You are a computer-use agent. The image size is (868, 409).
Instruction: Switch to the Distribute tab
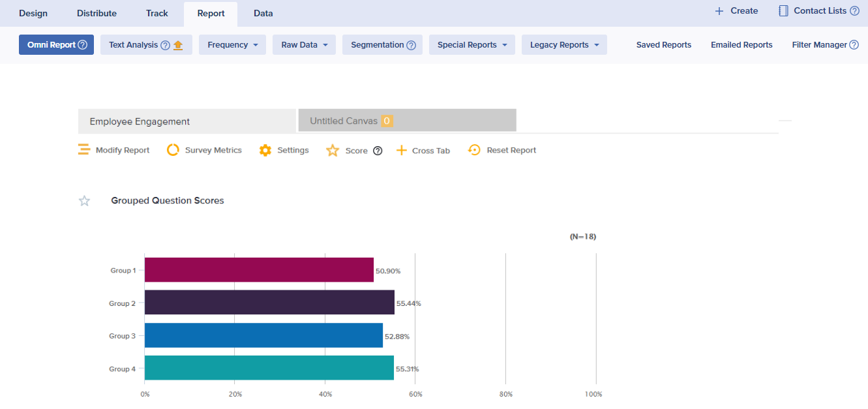click(x=97, y=13)
